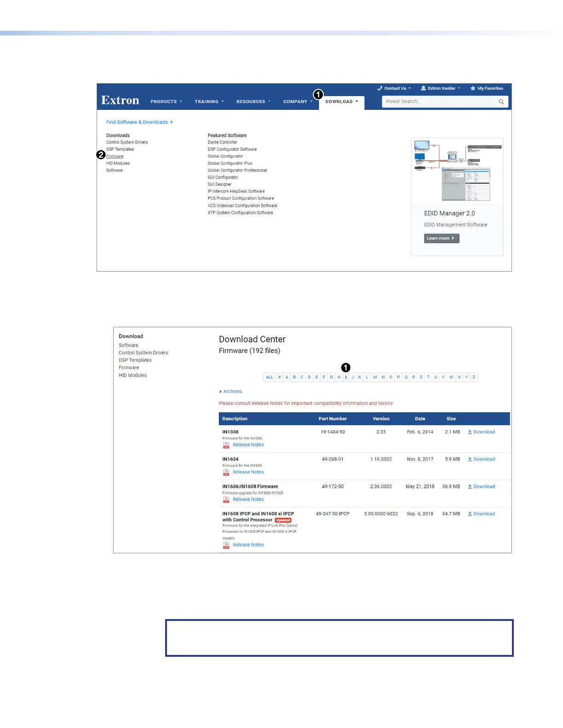Filter firmware by letter I
The height and width of the screenshot is (728, 563).
coord(346,377)
